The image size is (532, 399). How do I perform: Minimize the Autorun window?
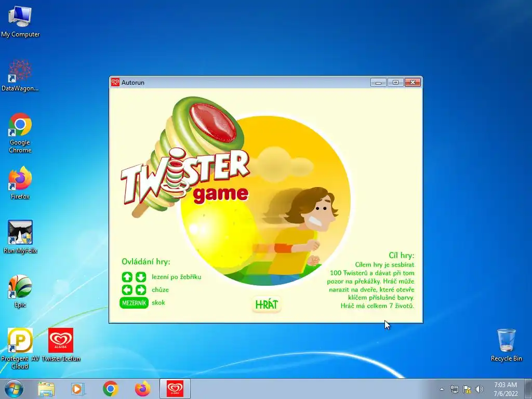tap(378, 83)
